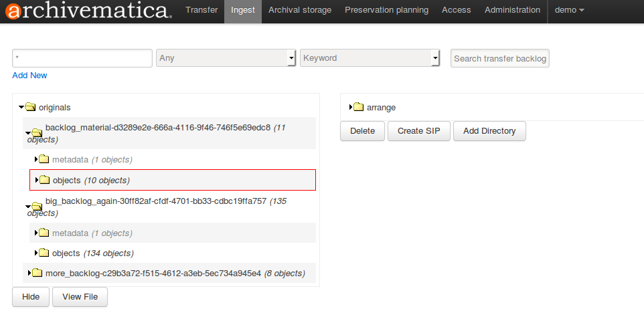Click the more_backlog folder icon

[37, 273]
